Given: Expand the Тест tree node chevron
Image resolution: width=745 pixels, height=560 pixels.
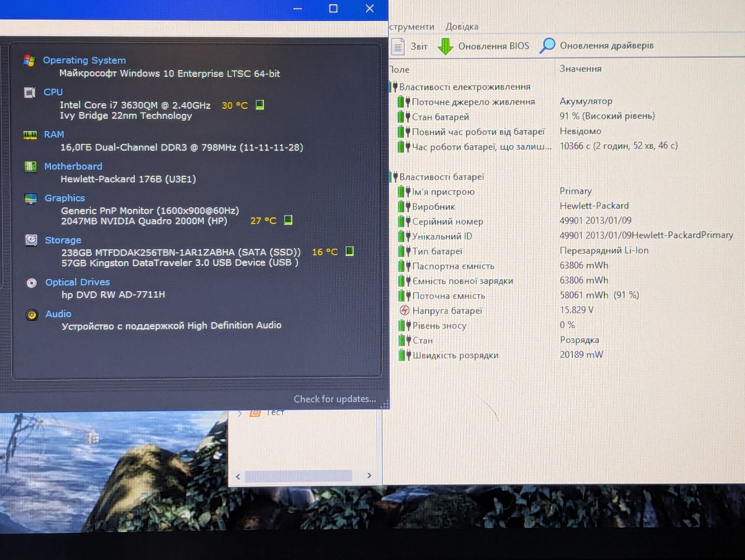Looking at the screenshot, I should click(240, 413).
